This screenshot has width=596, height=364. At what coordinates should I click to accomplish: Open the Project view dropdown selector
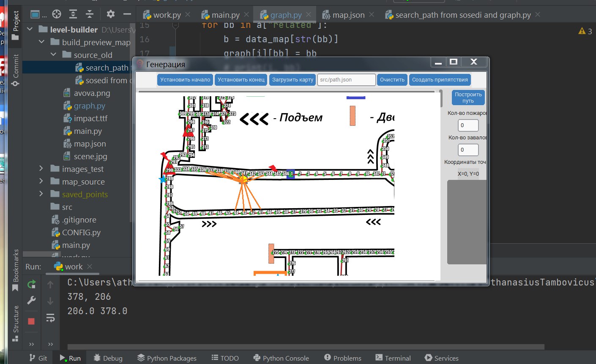38,15
